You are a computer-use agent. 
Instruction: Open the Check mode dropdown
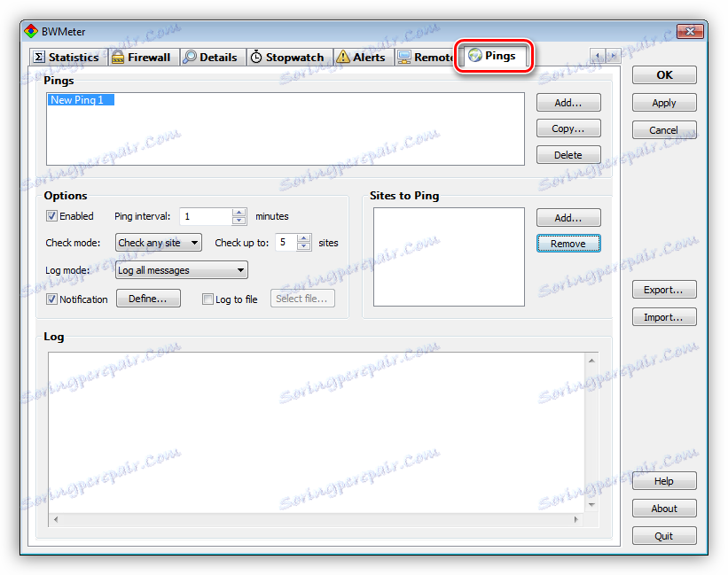pos(159,243)
